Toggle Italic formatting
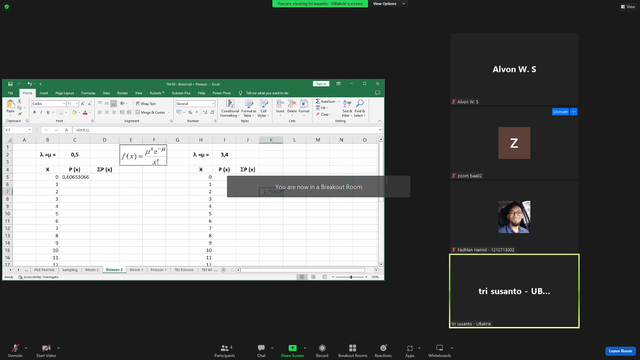The height and width of the screenshot is (360, 640). [41, 113]
